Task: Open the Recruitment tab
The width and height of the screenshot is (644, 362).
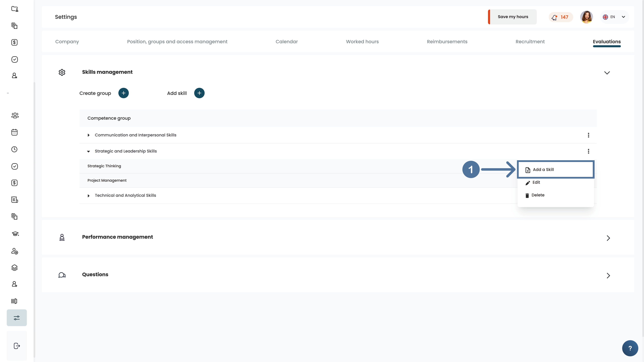Action: click(x=530, y=42)
